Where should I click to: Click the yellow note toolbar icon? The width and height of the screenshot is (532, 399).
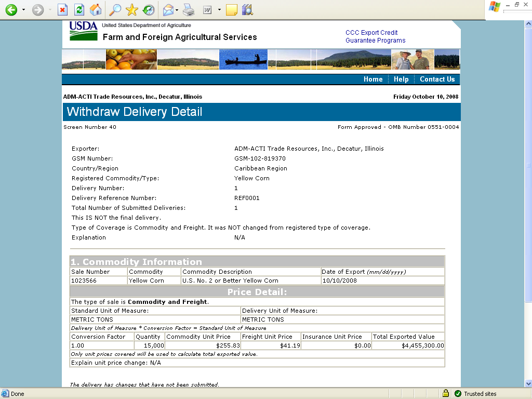click(232, 10)
